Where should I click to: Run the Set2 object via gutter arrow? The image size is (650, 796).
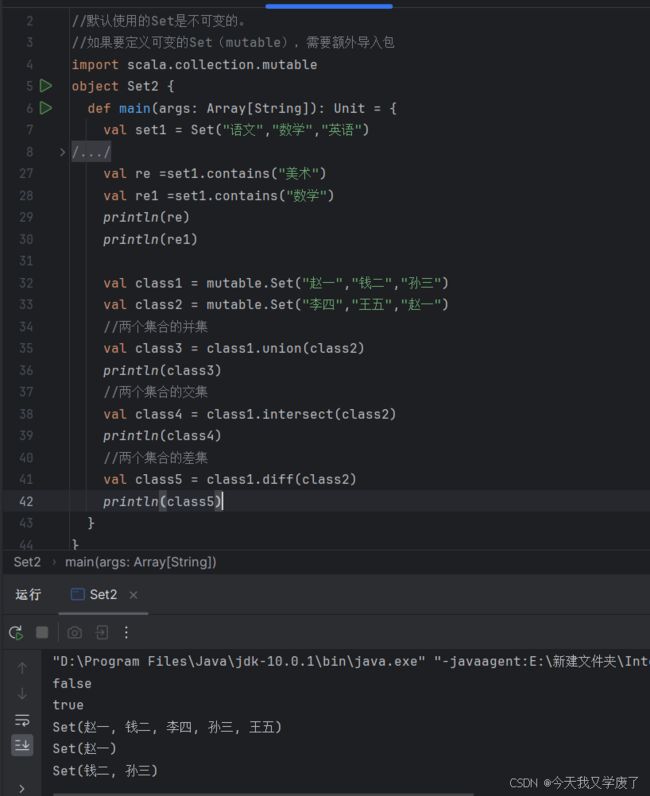click(x=46, y=86)
